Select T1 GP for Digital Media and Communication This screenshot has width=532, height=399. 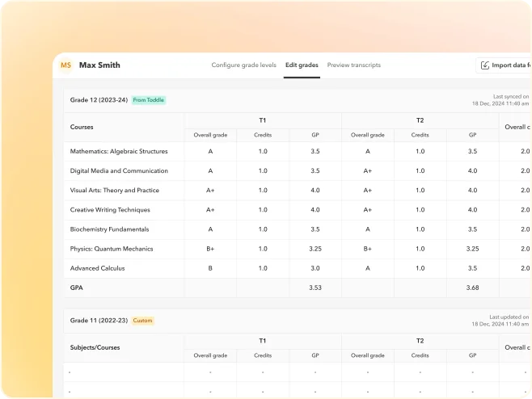(315, 171)
